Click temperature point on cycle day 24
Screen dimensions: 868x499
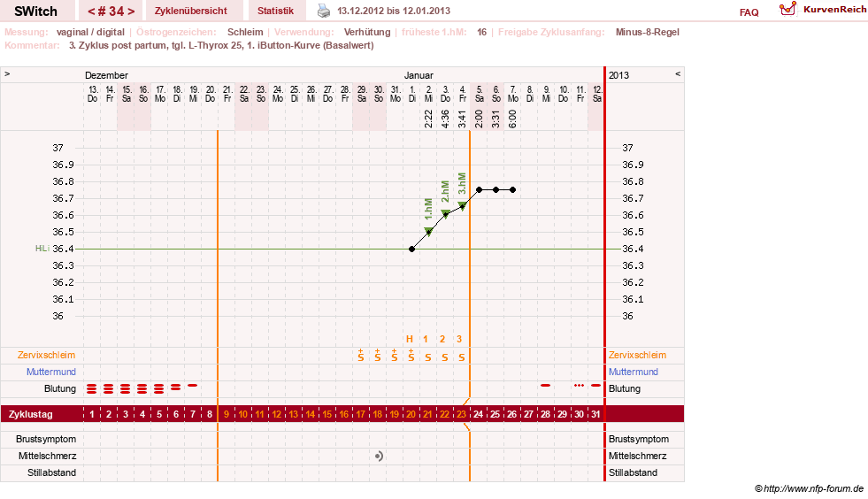pyautogui.click(x=480, y=190)
